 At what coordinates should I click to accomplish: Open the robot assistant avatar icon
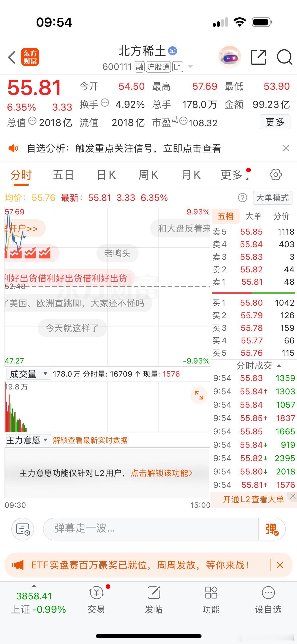pos(229,57)
